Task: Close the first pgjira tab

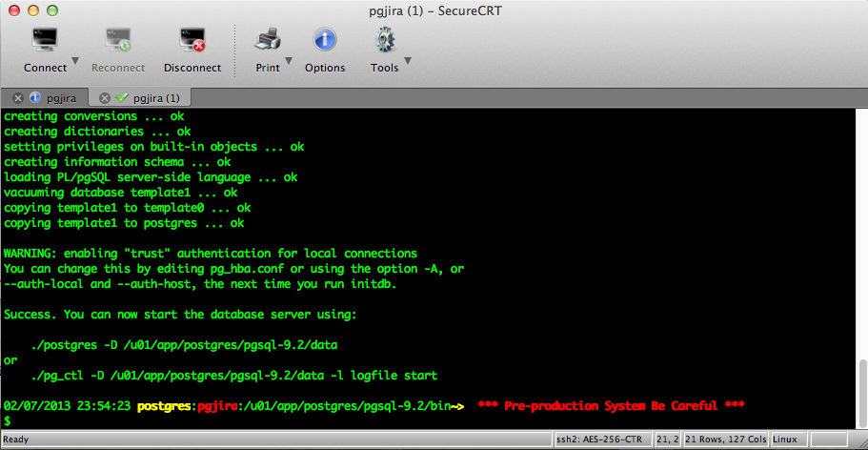Action: click(x=18, y=97)
